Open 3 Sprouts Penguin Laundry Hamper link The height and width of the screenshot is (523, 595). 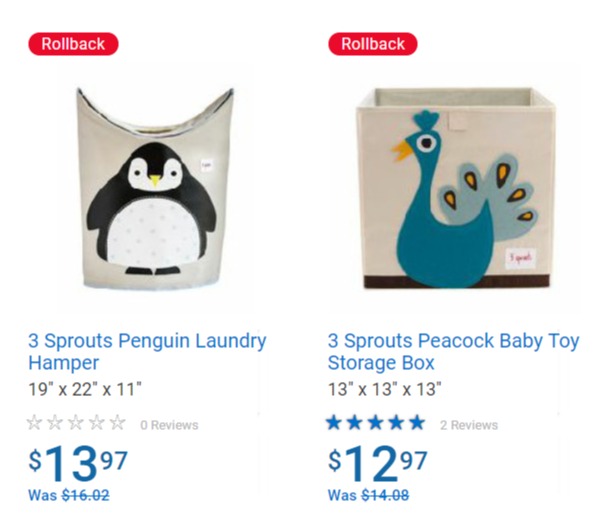147,351
